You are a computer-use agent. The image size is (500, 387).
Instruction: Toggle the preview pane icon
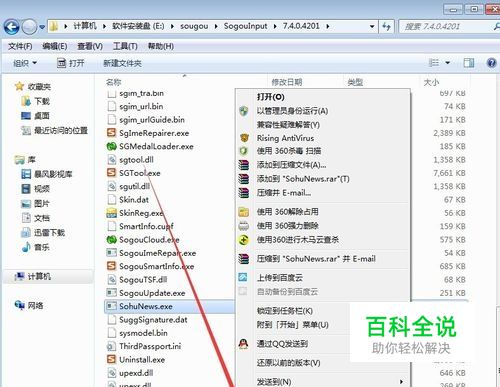click(x=469, y=63)
